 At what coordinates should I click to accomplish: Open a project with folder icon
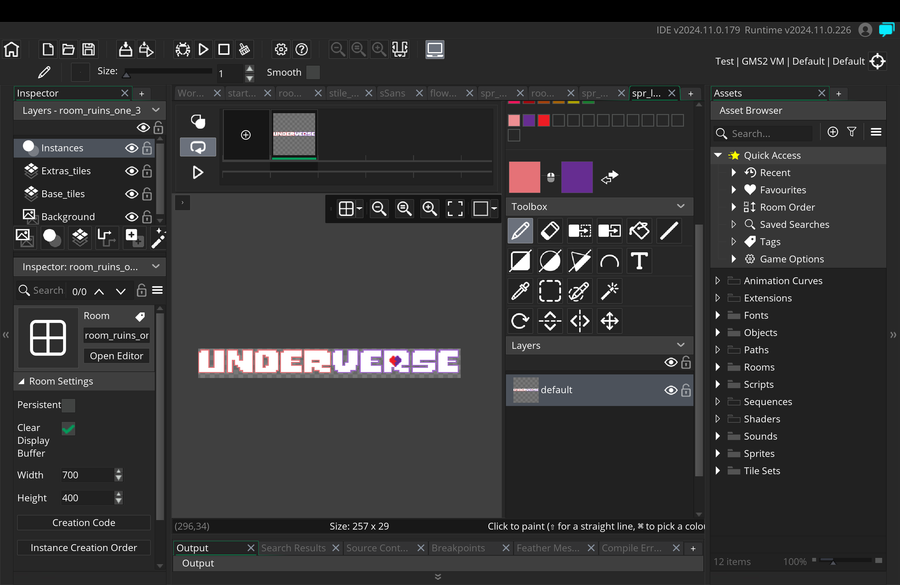68,49
